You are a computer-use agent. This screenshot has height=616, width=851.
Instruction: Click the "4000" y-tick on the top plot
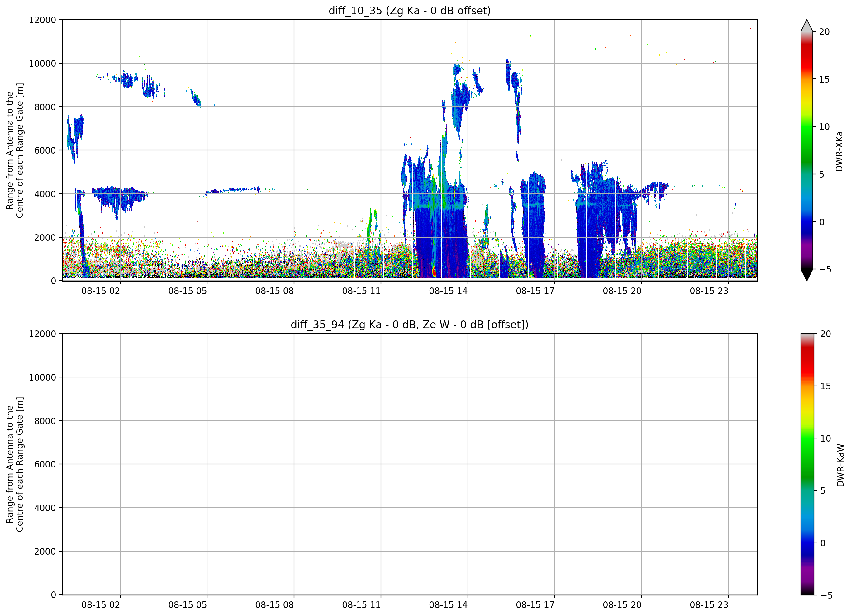click(45, 194)
